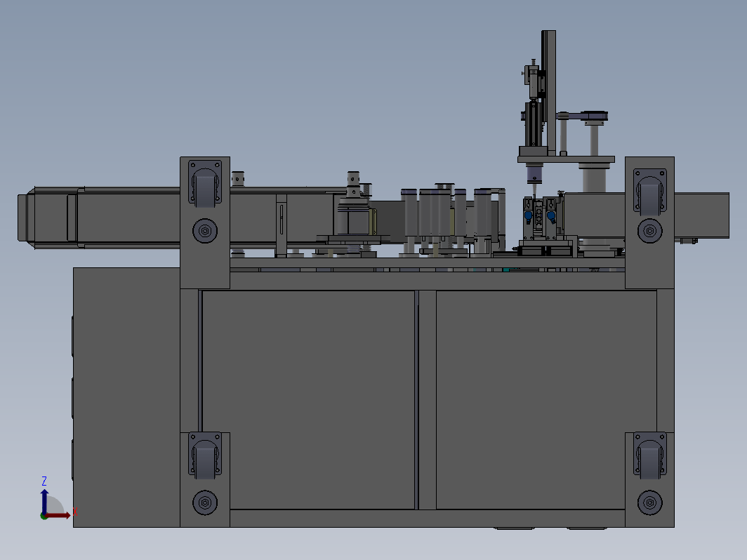Select the right blue knob on the fixture

point(551,215)
